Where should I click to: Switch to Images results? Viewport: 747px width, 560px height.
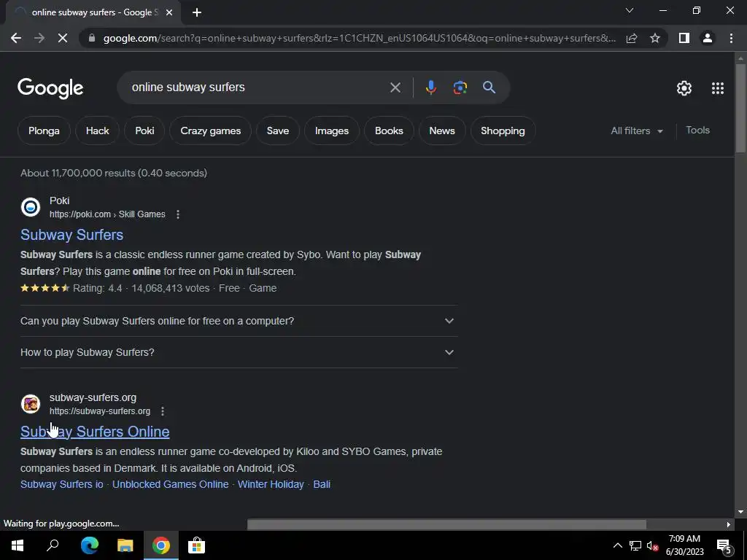point(332,131)
